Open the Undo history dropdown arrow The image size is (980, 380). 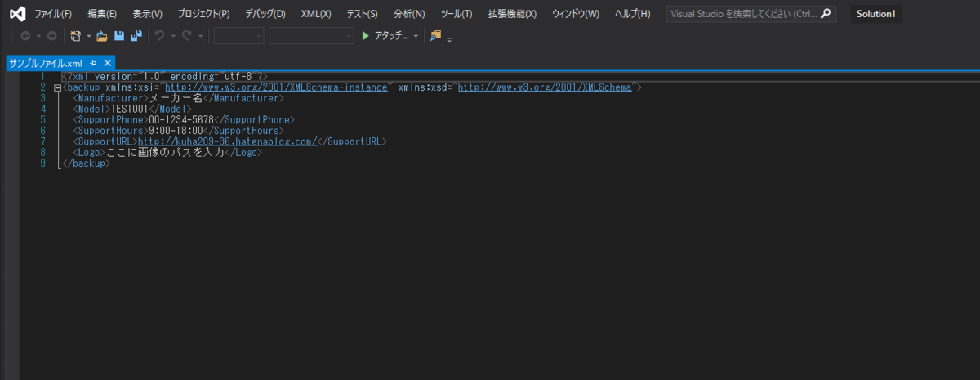173,36
